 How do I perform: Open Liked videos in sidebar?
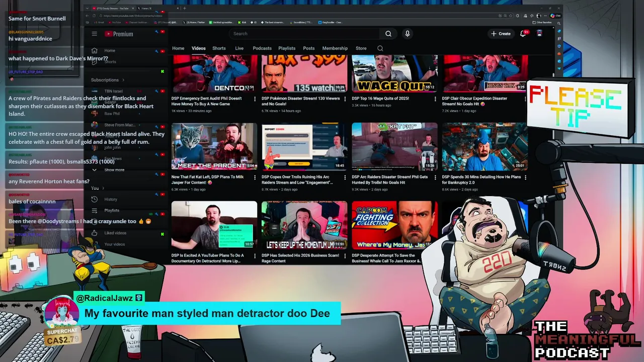(115, 233)
